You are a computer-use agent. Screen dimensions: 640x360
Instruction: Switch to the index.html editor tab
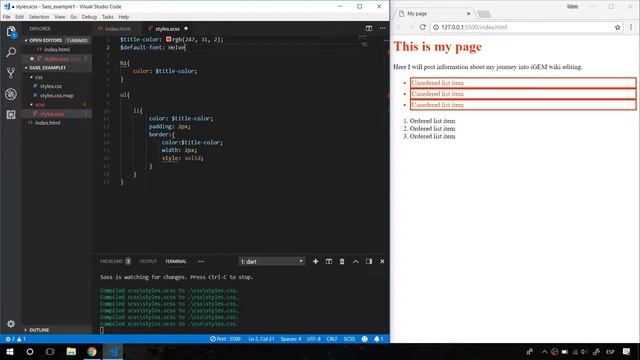[117, 29]
